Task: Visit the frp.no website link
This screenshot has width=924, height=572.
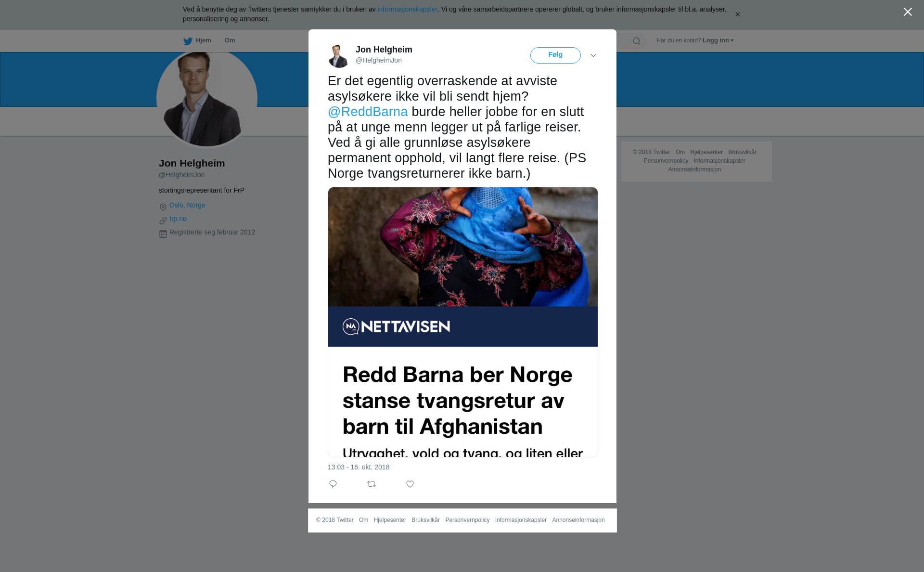Action: click(178, 219)
